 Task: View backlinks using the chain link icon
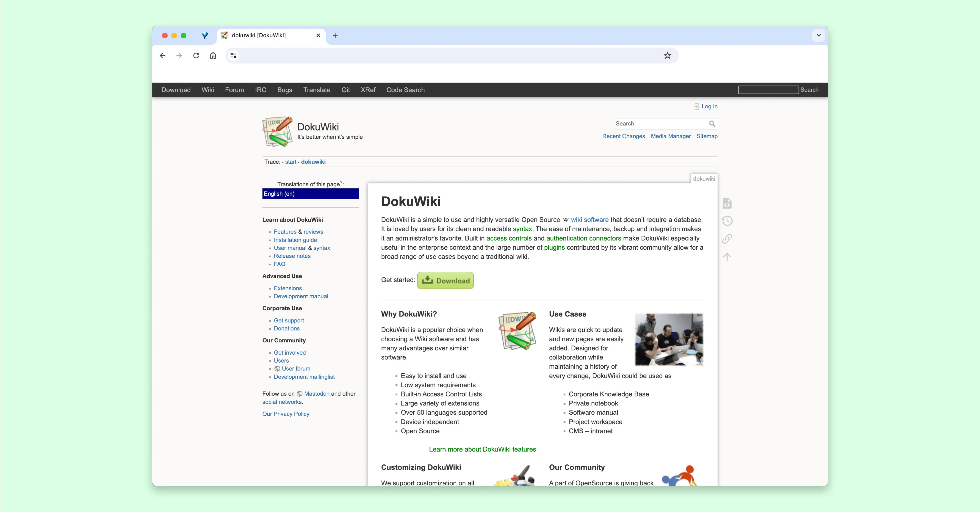click(x=727, y=239)
